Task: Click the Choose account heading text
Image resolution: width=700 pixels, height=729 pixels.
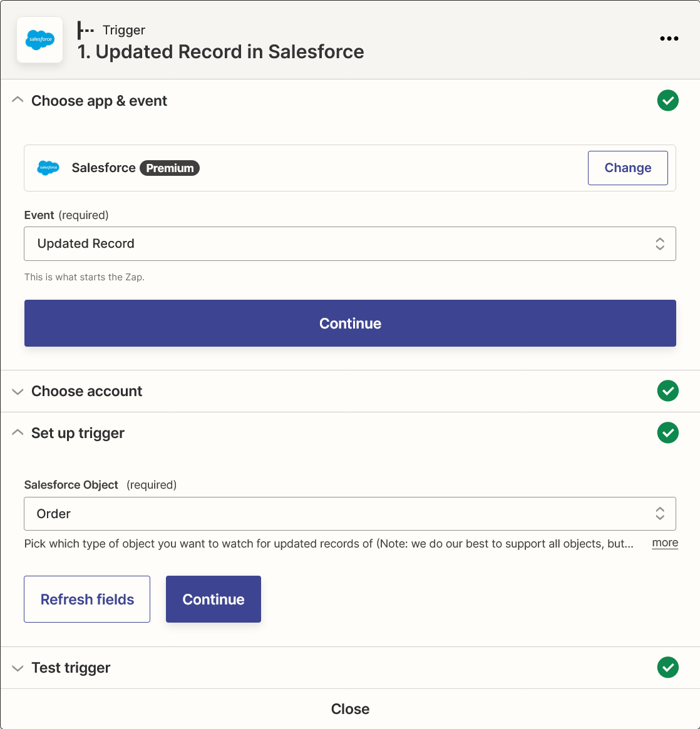Action: point(87,391)
